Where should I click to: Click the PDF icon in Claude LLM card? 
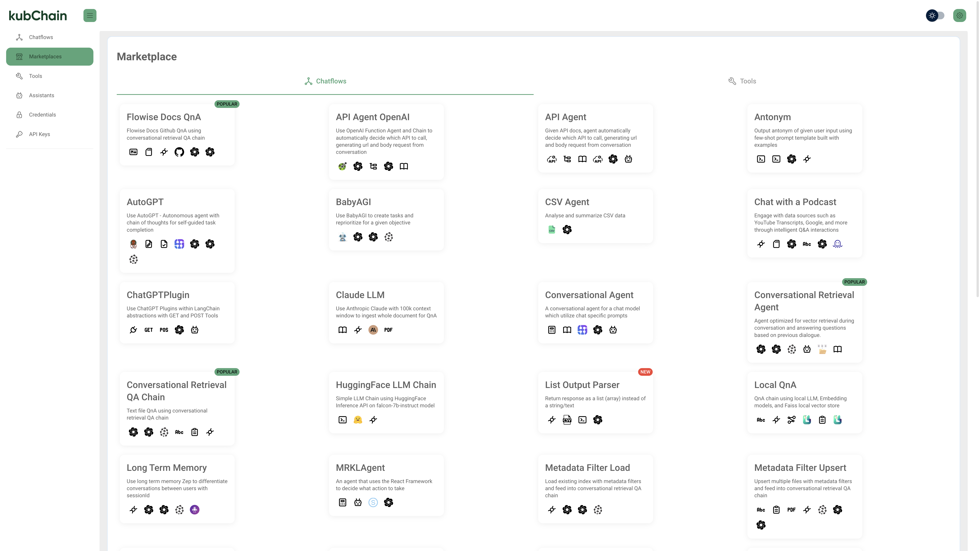tap(388, 330)
